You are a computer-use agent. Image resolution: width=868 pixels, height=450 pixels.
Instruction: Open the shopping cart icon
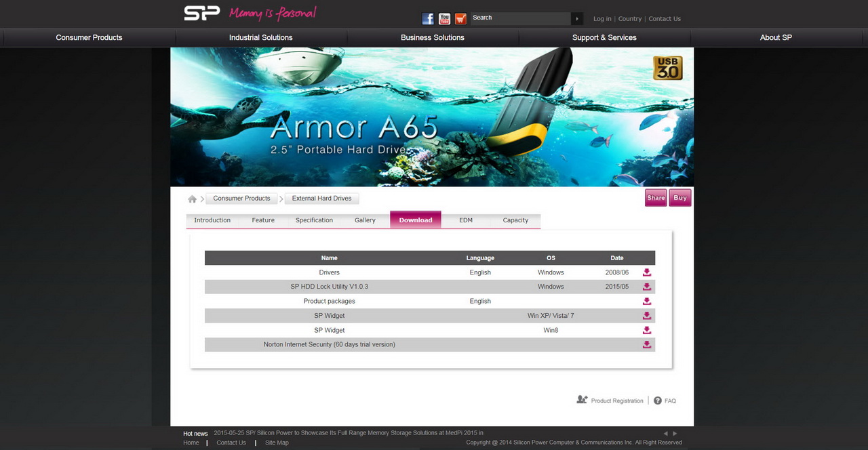460,18
